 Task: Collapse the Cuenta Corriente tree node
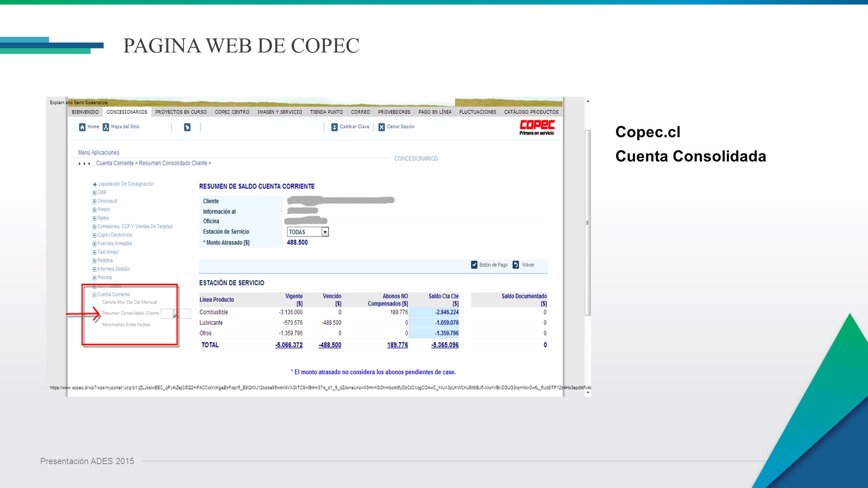click(94, 295)
